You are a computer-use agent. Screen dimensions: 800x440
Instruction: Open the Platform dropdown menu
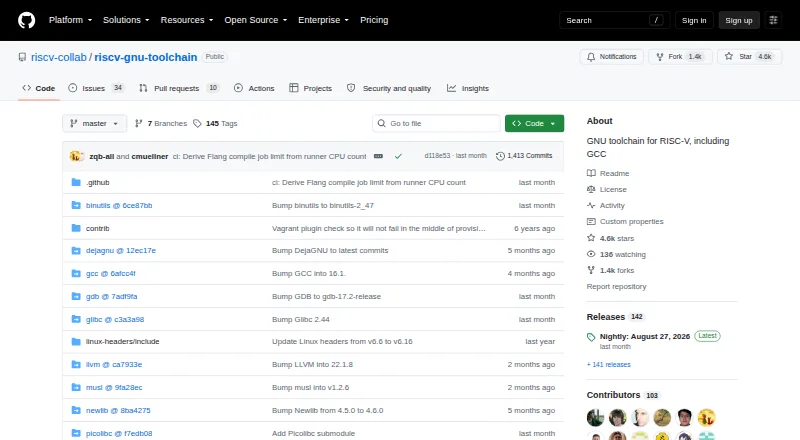[x=70, y=20]
